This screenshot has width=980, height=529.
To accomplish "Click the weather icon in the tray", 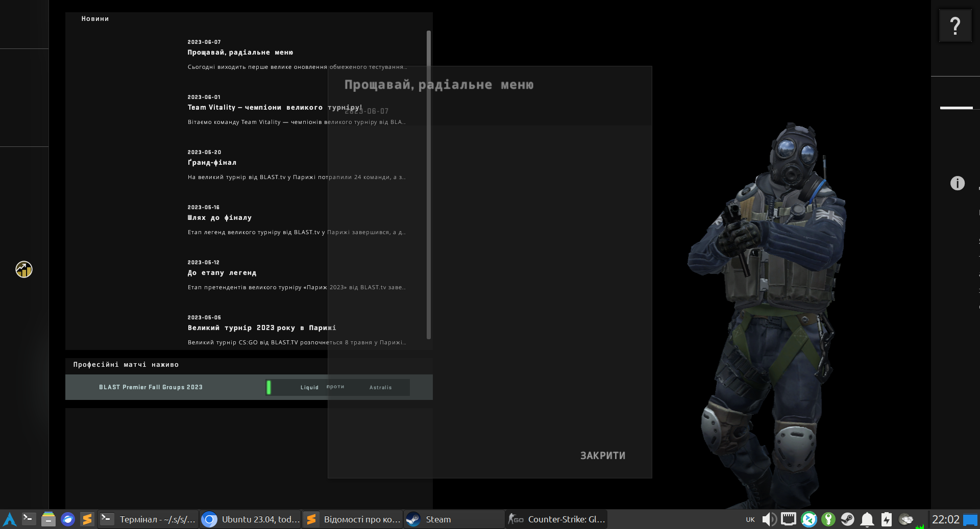I will click(906, 519).
